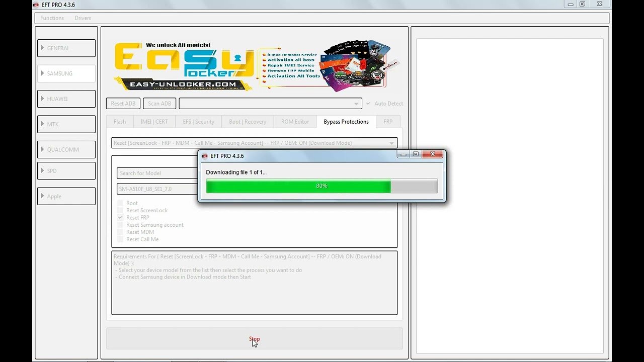Open the Functions menu
Viewport: 644px width, 362px height.
click(x=52, y=18)
